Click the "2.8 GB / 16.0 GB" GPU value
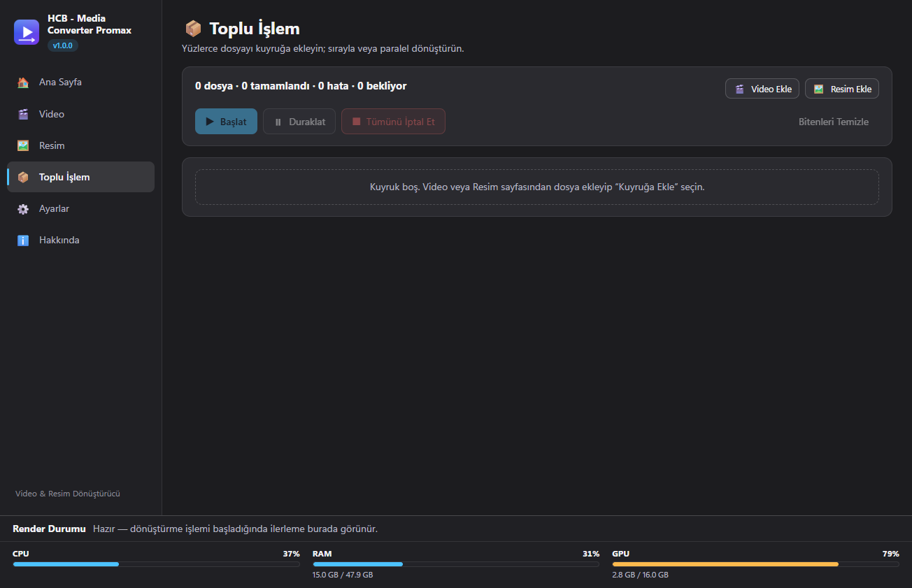 pos(640,575)
